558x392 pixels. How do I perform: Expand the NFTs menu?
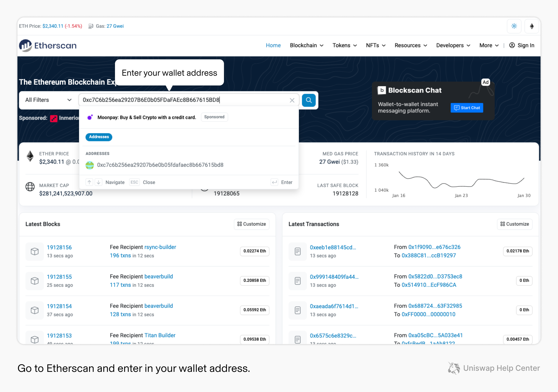tap(376, 45)
